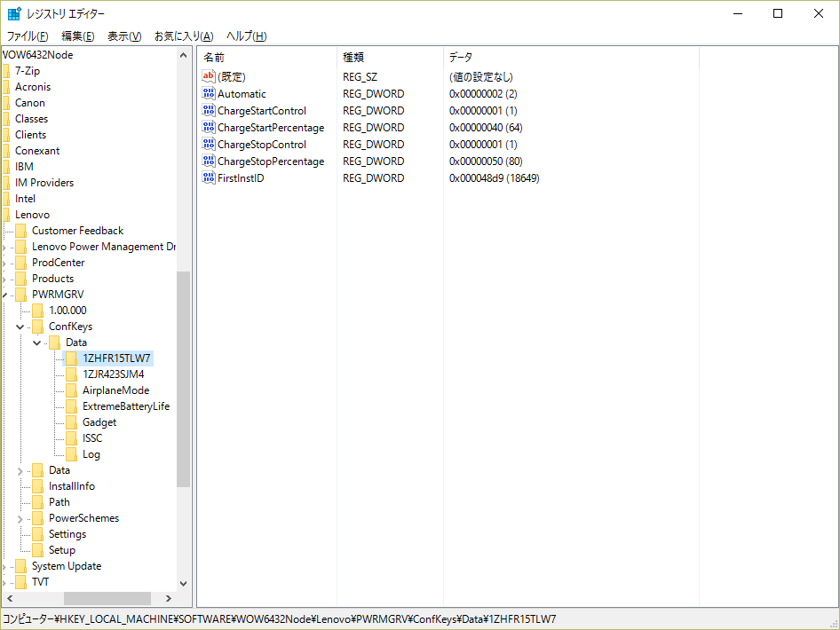Image resolution: width=840 pixels, height=630 pixels.
Task: Click the ChargeStopControl DWORD icon
Action: click(209, 144)
